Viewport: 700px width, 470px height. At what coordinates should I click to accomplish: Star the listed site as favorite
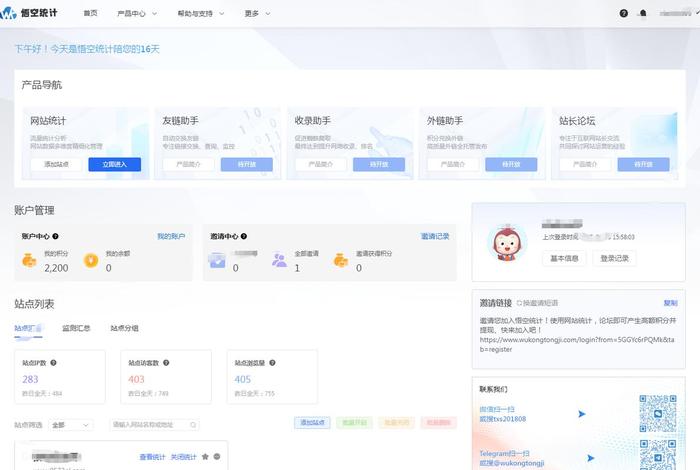tap(205, 457)
